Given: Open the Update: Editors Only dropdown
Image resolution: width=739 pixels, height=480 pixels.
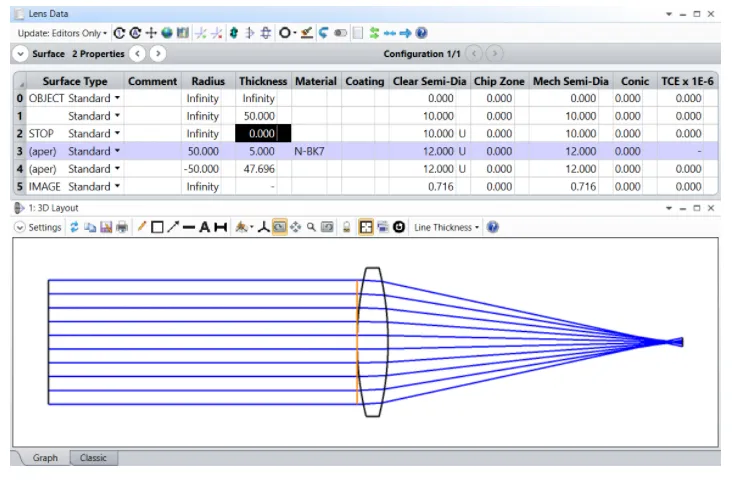Looking at the screenshot, I should tap(62, 34).
